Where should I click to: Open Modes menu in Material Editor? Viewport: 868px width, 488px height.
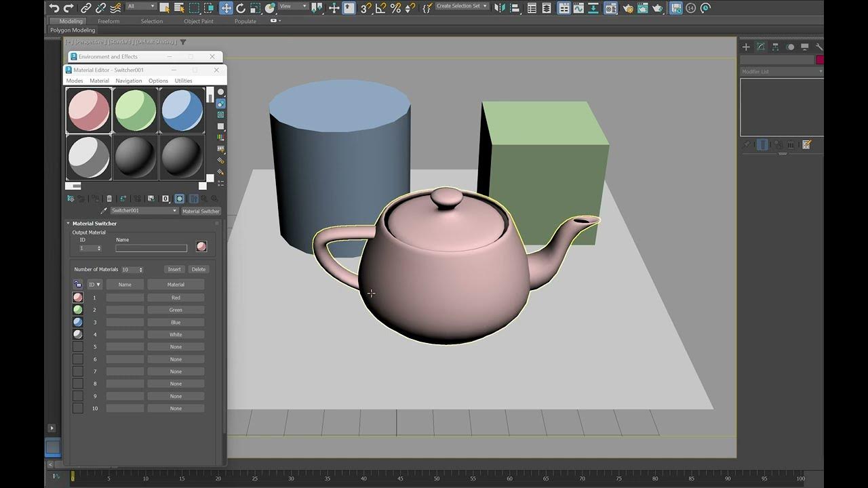75,81
